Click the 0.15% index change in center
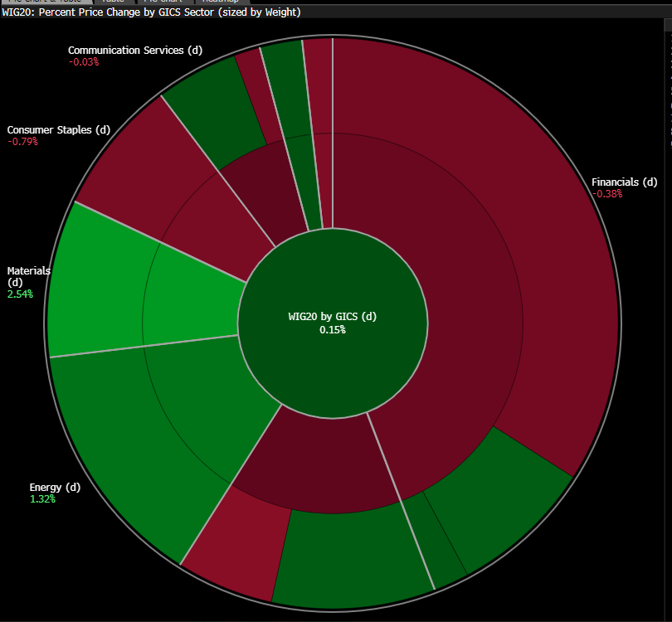 [333, 330]
